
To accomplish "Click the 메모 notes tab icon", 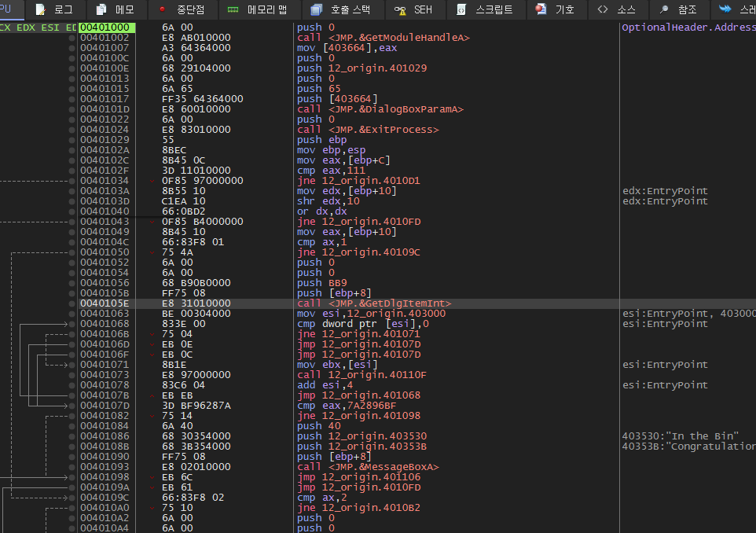I will click(101, 9).
